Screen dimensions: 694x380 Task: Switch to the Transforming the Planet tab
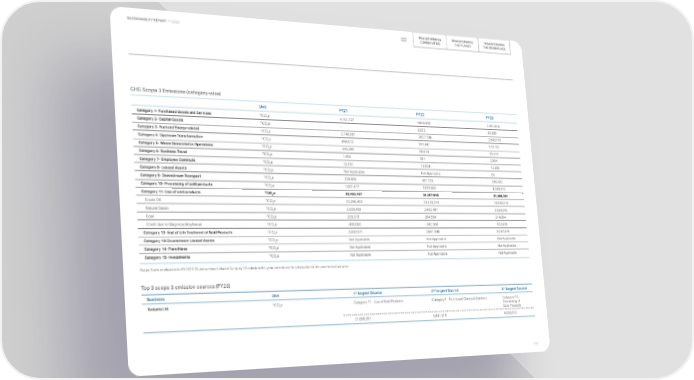tap(462, 44)
